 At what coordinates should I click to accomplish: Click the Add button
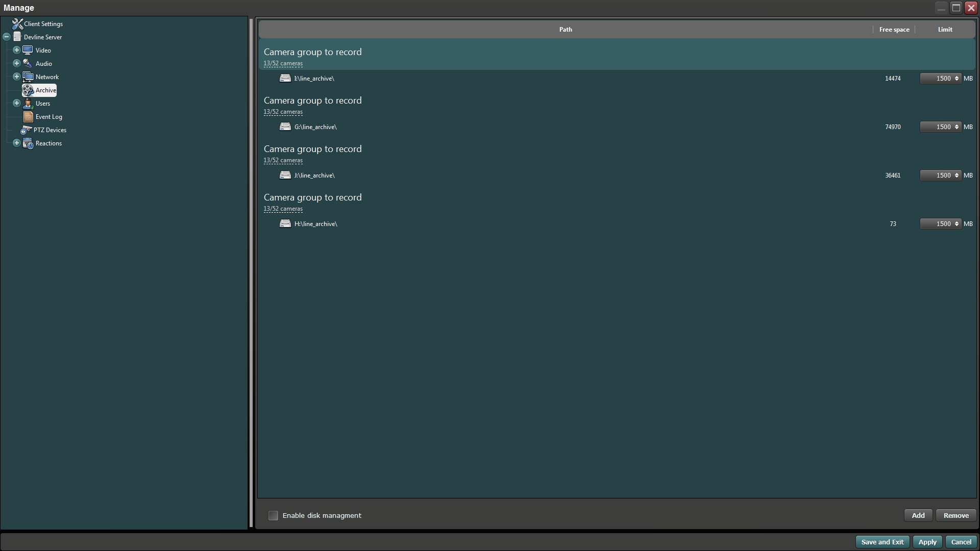(918, 516)
